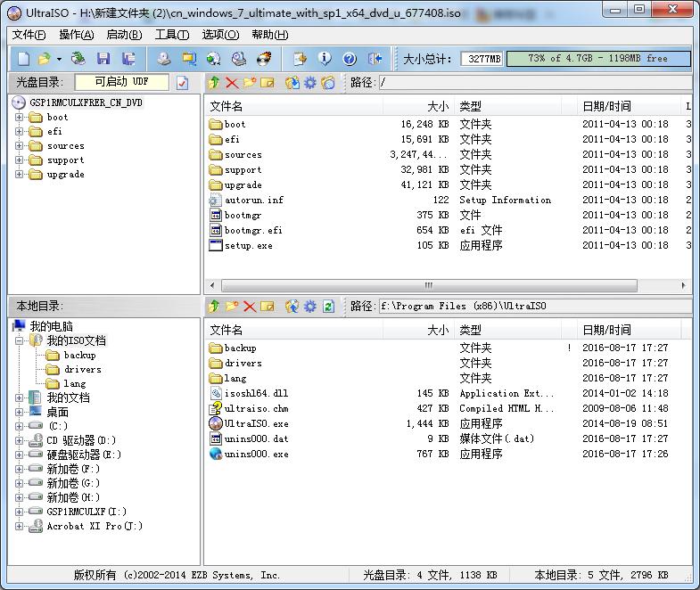
Task: Open dropdown arrow next to Open icon
Action: [x=59, y=59]
